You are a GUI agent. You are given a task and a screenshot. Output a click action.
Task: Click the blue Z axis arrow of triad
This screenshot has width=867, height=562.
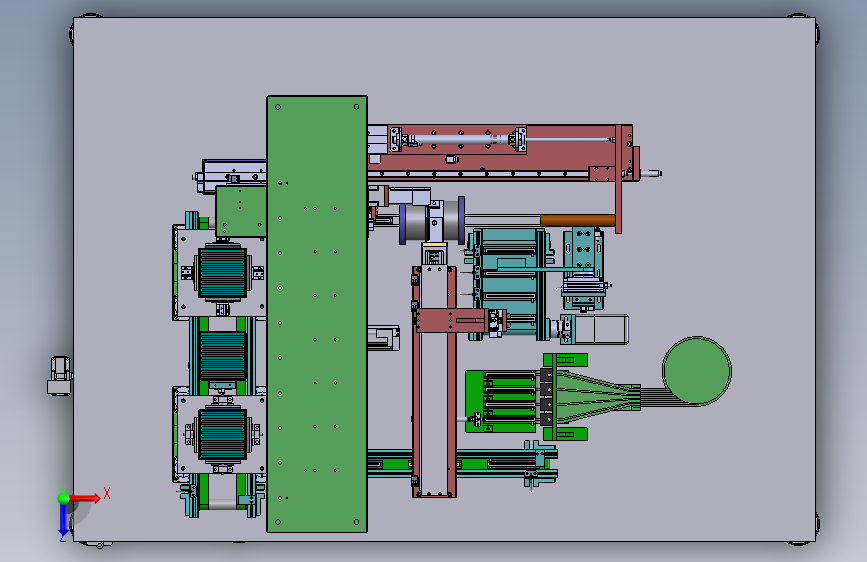click(64, 520)
